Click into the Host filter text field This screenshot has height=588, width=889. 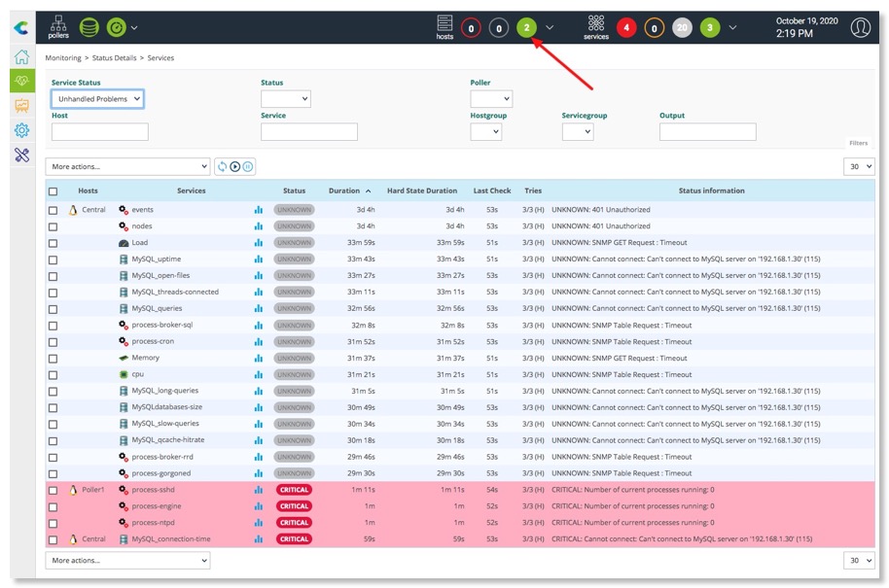[x=99, y=132]
